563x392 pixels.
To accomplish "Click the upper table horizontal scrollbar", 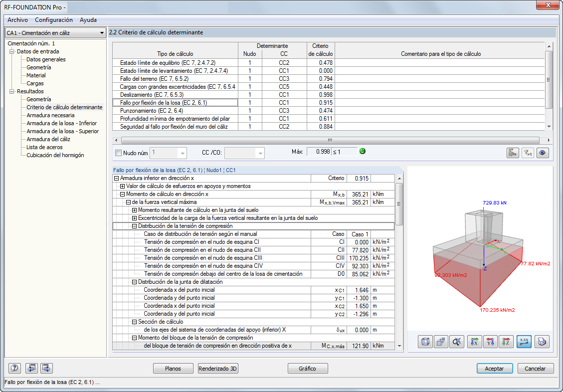I will pos(330,140).
